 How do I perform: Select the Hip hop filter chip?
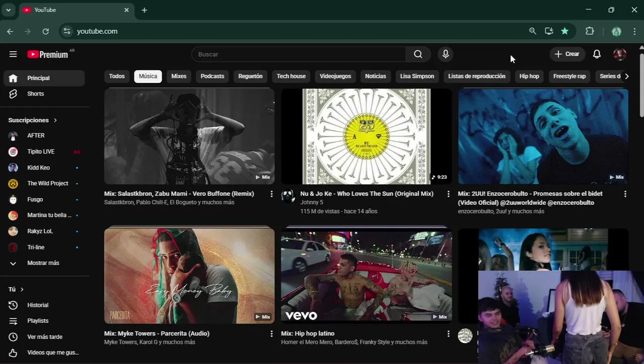529,76
